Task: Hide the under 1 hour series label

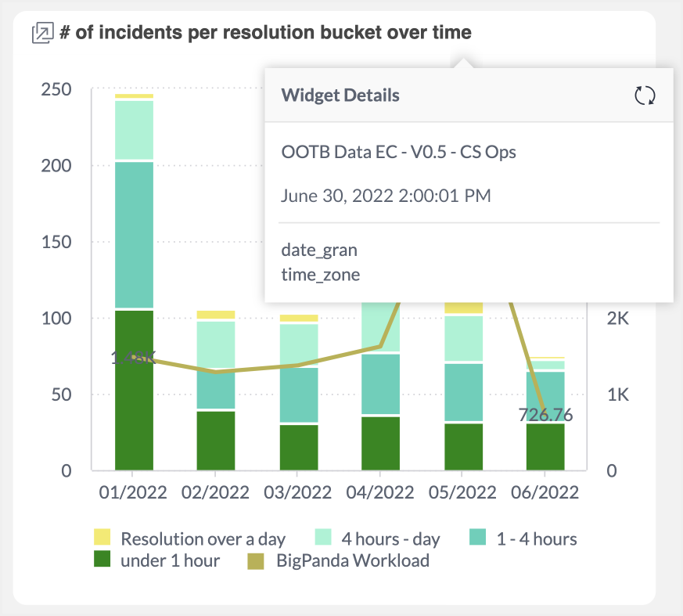Action: pos(170,560)
